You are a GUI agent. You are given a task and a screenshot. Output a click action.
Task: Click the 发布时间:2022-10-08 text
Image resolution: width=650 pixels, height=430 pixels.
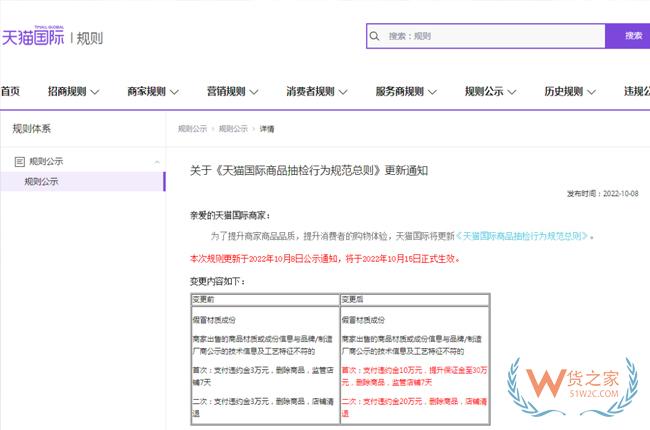603,194
